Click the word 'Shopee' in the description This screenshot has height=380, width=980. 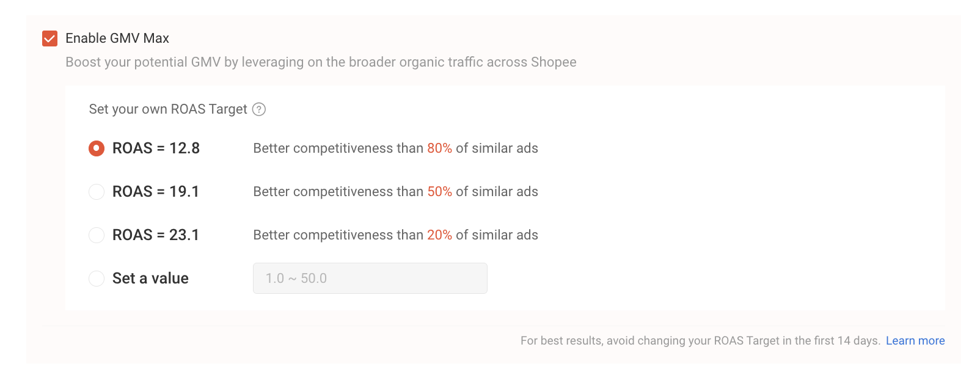coord(554,62)
